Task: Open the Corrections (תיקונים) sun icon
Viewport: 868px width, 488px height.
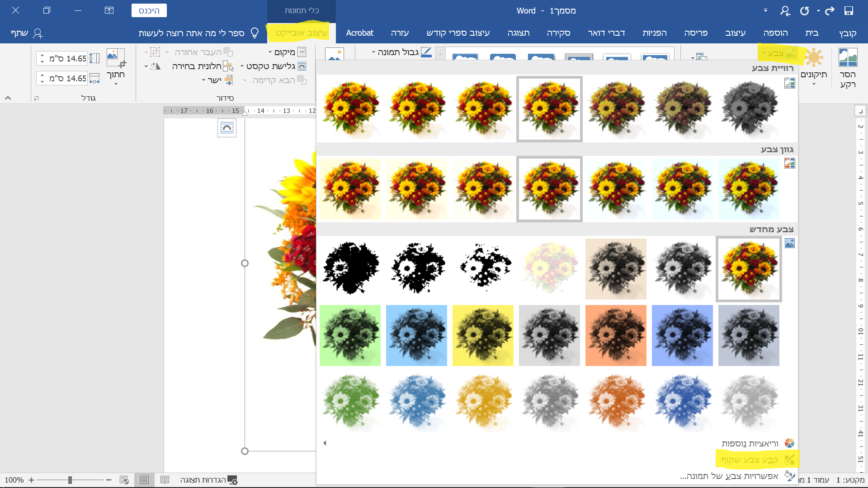Action: coord(814,58)
